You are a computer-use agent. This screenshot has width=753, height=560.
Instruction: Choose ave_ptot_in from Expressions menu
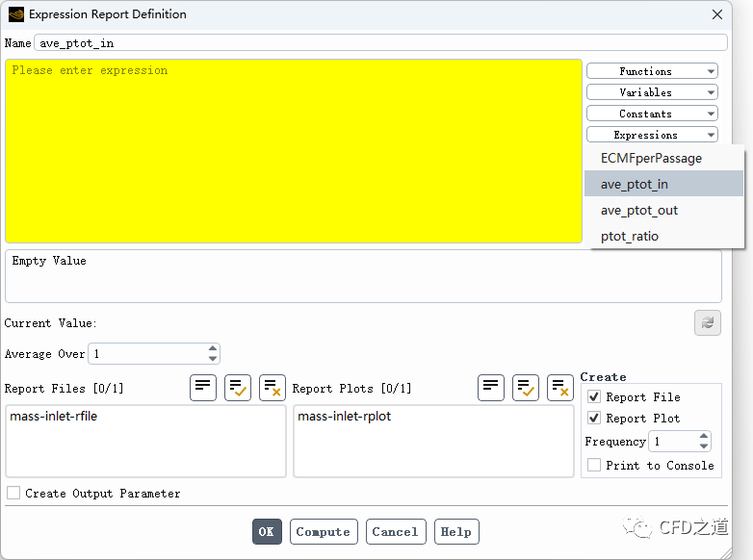pos(664,184)
